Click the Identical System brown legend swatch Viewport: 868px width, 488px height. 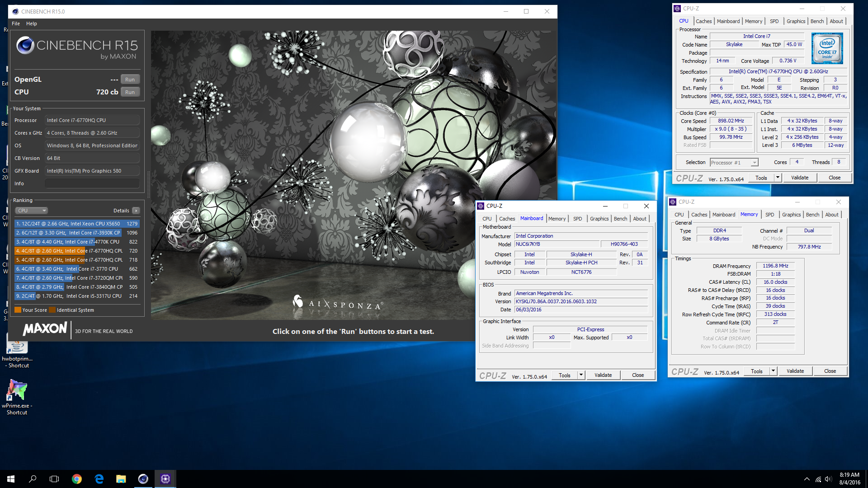click(x=52, y=310)
